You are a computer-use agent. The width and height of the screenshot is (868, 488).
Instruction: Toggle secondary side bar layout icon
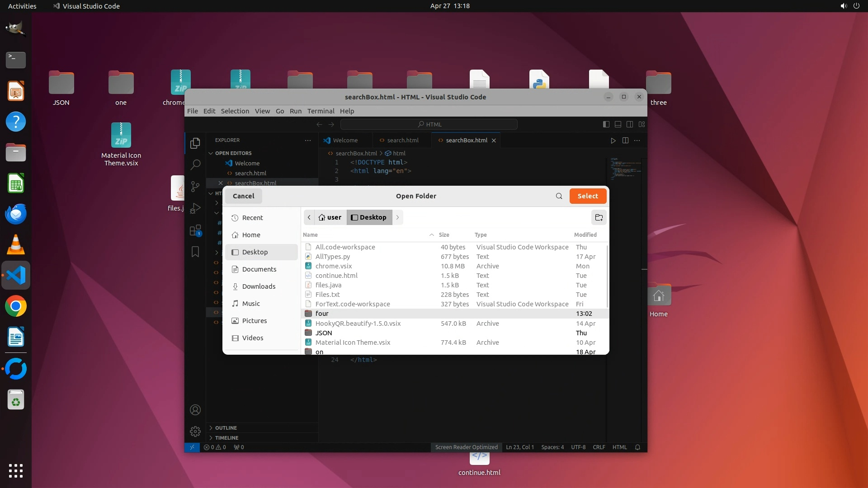(630, 124)
